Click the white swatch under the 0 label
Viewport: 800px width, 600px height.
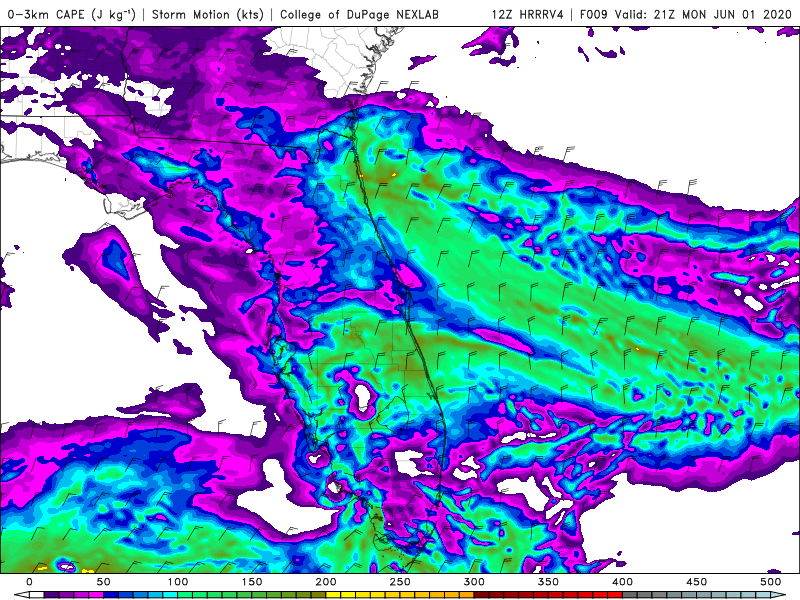click(x=37, y=595)
